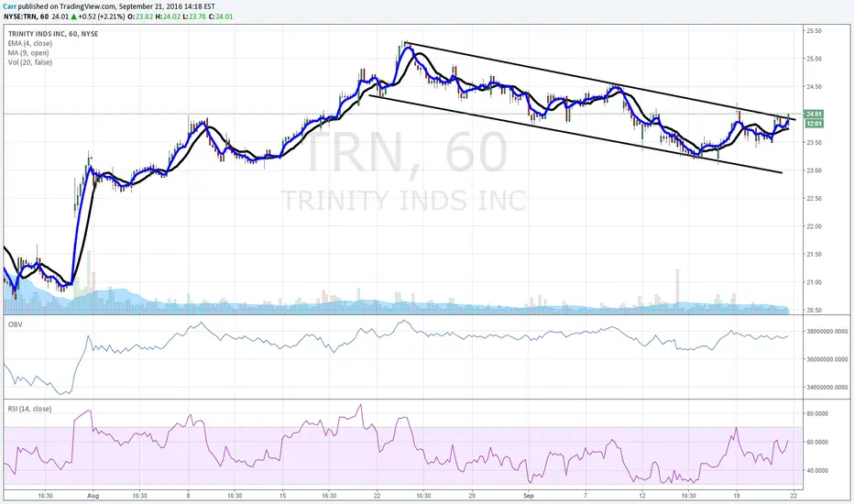Screen dimensions: 854x504
Task: Click the 36000000.0000 OBV axis value
Action: [x=827, y=359]
